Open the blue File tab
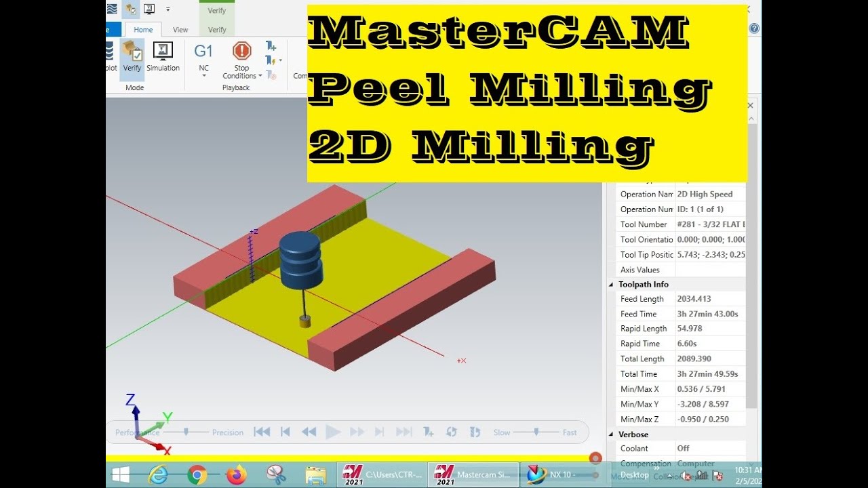 point(113,29)
